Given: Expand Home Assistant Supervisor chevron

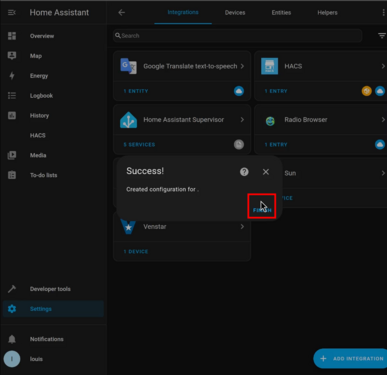Looking at the screenshot, I should pyautogui.click(x=242, y=120).
